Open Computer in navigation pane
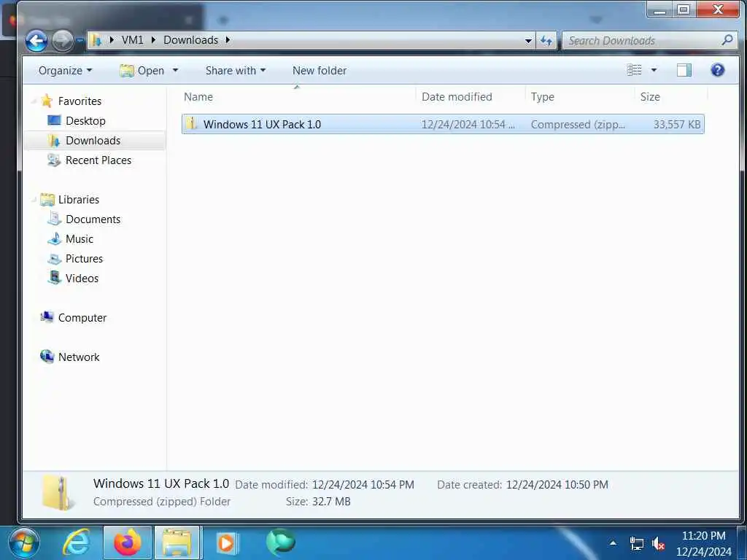This screenshot has width=747, height=560. pos(82,318)
